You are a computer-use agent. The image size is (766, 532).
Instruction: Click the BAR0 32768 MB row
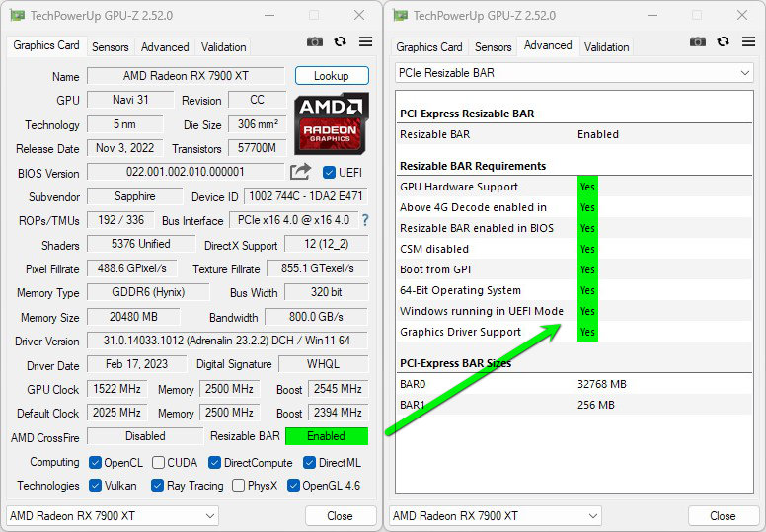tap(574, 384)
